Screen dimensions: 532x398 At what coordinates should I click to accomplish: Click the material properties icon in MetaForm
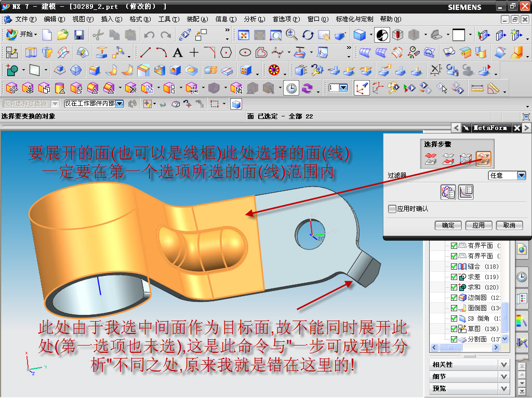(448, 192)
